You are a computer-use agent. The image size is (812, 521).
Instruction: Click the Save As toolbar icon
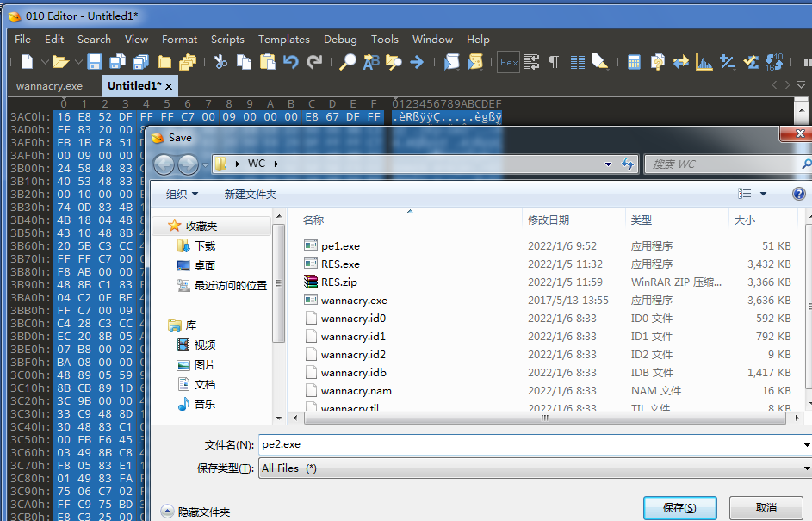click(118, 62)
